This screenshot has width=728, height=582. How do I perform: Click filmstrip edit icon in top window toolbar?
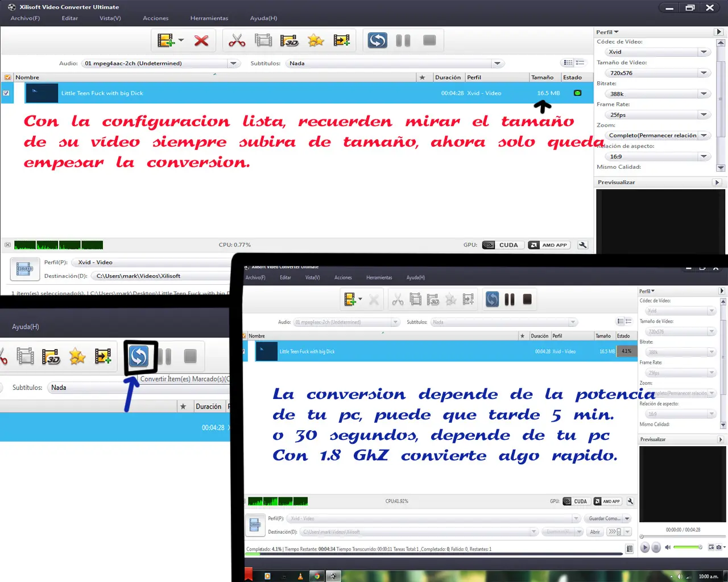tap(263, 40)
